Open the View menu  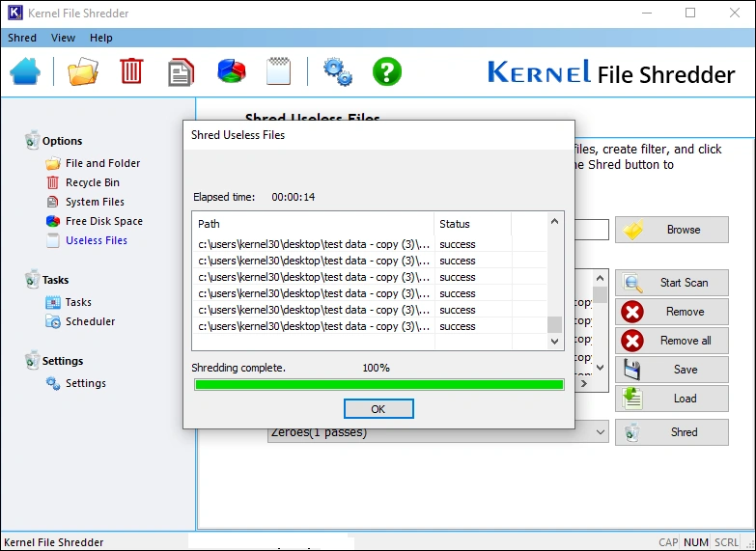tap(63, 39)
